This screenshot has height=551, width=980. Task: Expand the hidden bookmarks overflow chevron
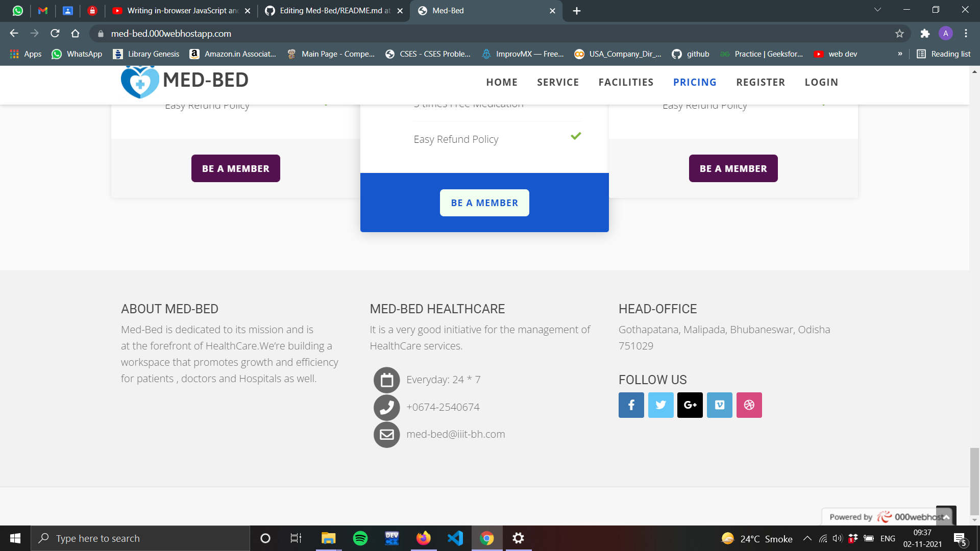[x=900, y=54]
